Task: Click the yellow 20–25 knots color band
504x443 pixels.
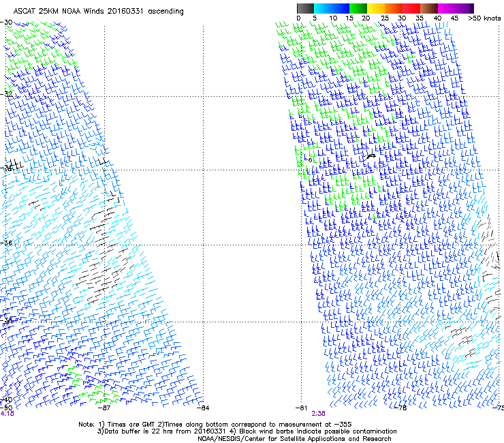Action: [x=376, y=8]
